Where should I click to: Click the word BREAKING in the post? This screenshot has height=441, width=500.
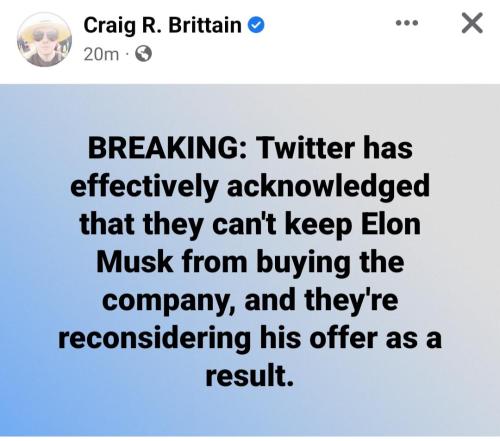click(164, 148)
